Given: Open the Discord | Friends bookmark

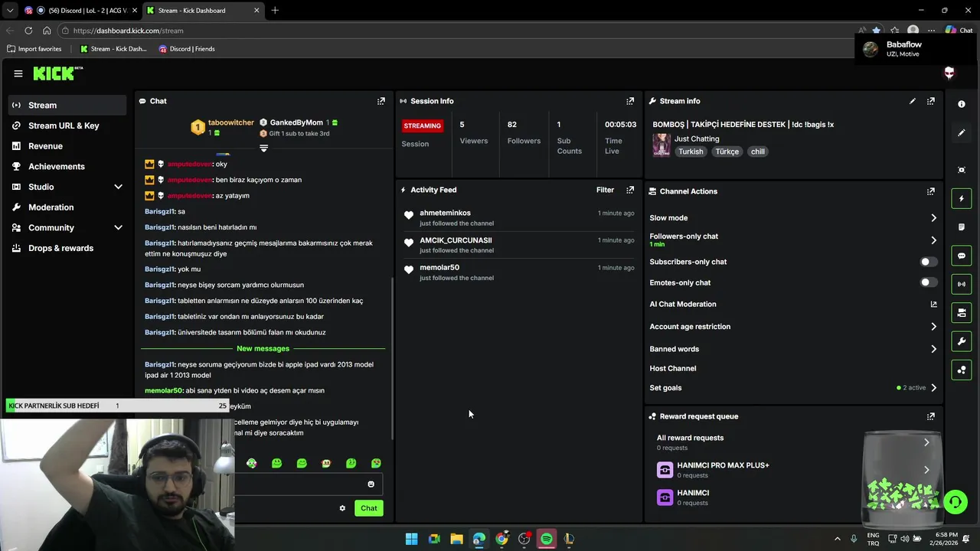Looking at the screenshot, I should pyautogui.click(x=187, y=49).
